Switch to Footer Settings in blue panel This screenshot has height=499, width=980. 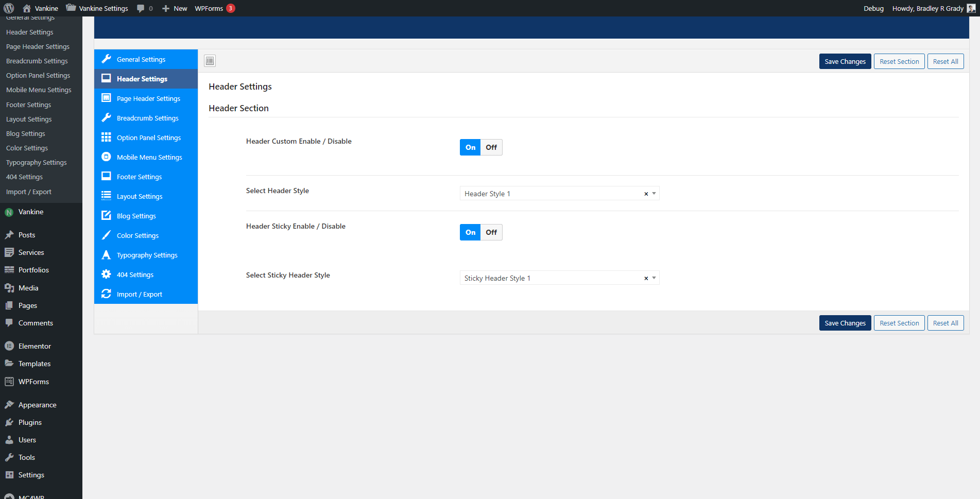tap(139, 177)
